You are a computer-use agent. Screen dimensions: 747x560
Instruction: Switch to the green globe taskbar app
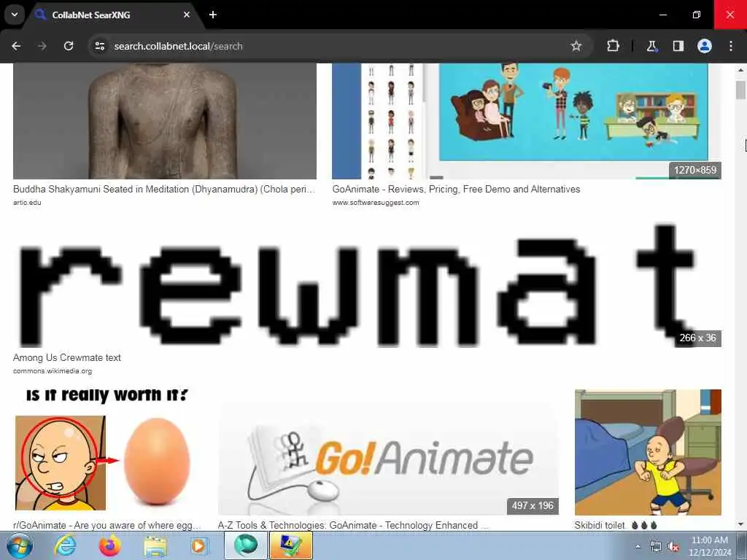245,545
